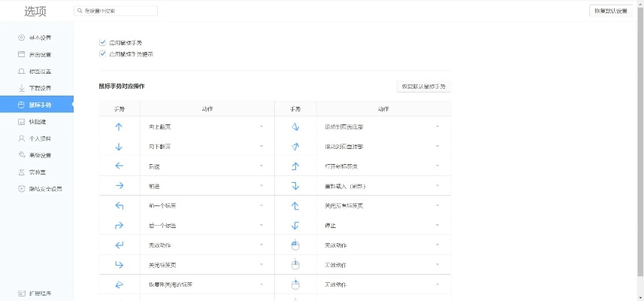Open the 后退 action dropdown
644x301 pixels.
point(262,166)
